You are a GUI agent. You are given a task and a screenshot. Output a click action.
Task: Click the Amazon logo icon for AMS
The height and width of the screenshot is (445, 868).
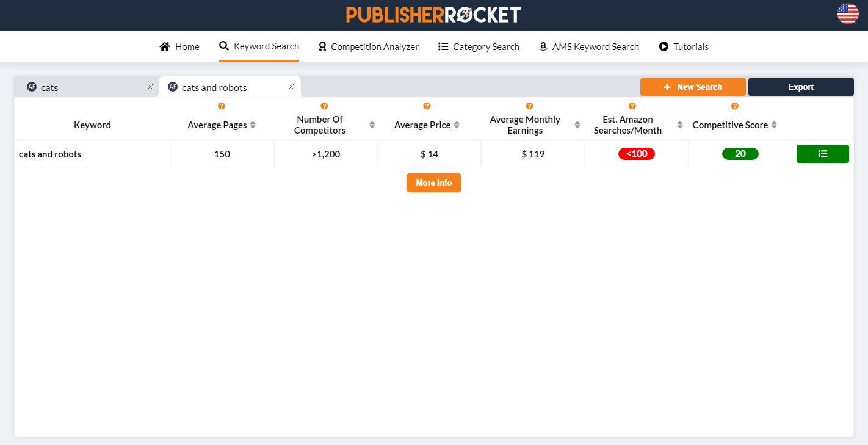[543, 46]
